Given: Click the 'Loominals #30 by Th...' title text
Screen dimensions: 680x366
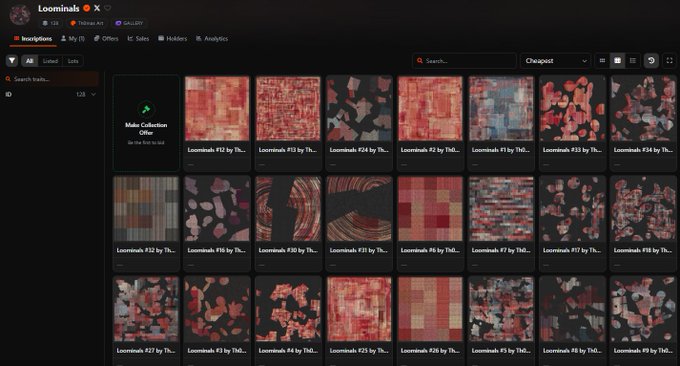Looking at the screenshot, I should click(288, 250).
